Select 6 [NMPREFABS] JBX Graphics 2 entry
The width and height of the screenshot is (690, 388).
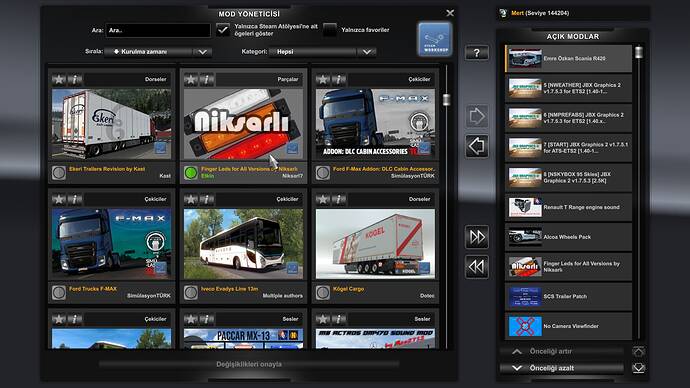(x=568, y=118)
